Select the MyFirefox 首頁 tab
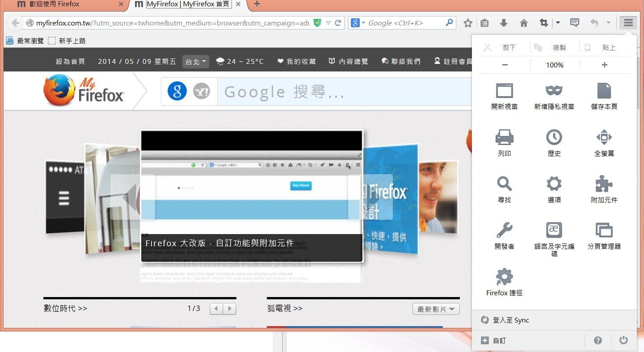Viewport: 644px width, 352px height. point(188,4)
